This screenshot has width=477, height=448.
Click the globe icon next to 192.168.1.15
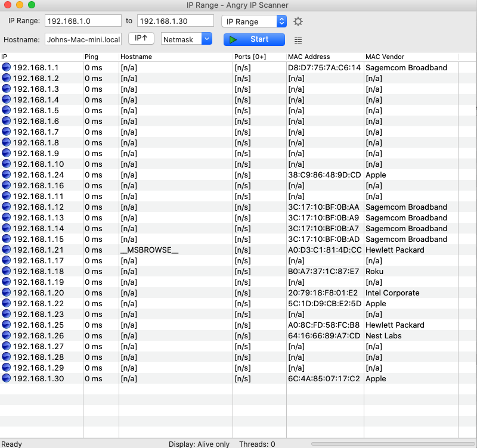7,239
